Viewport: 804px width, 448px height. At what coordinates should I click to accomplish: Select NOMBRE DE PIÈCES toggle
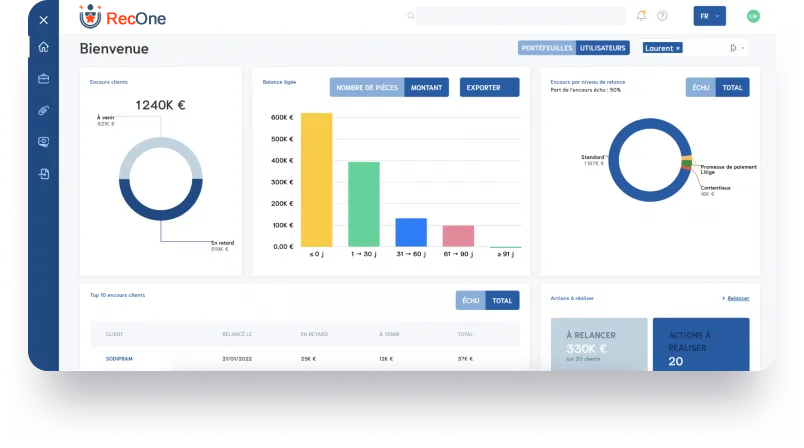[367, 87]
